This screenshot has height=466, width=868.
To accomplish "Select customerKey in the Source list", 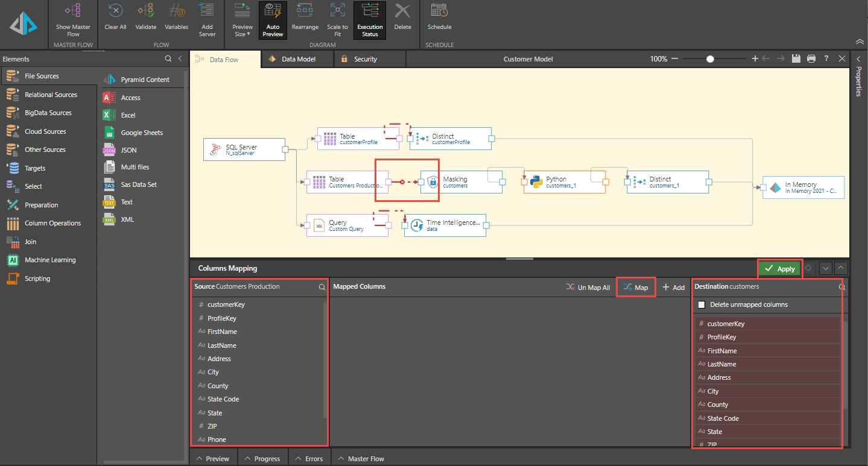I will [x=259, y=304].
